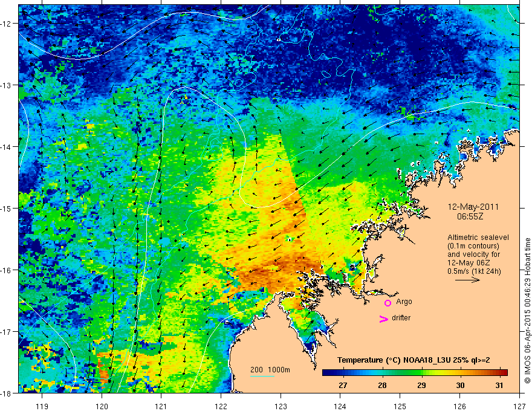Click the '122' longitude axis label
Viewport: 532px width, 411px height.
pyautogui.click(x=221, y=406)
